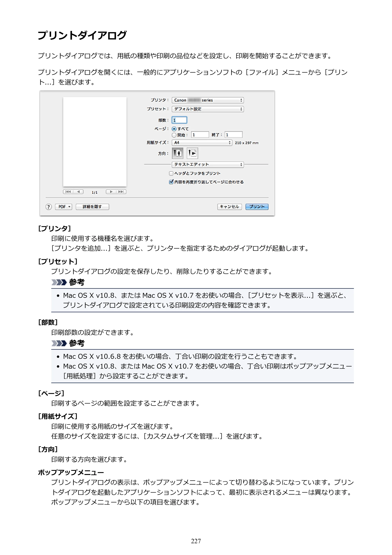Select the 開始 page range radio button

(x=174, y=135)
